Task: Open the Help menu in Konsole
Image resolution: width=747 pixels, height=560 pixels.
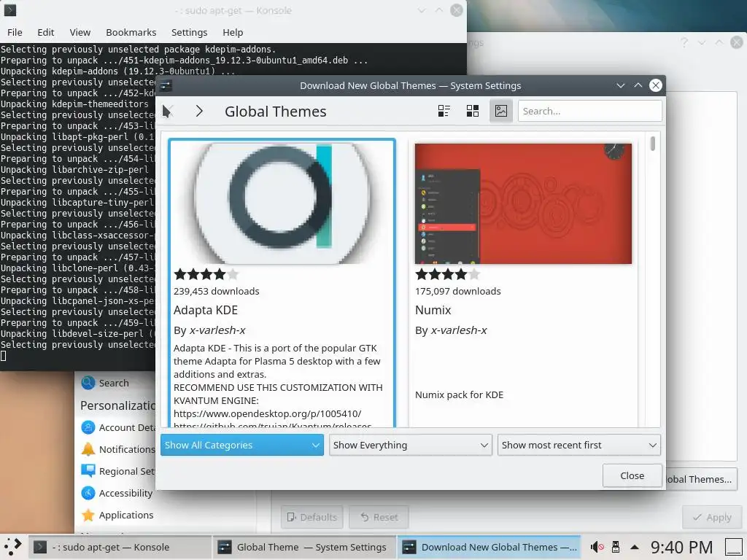Action: coord(233,32)
